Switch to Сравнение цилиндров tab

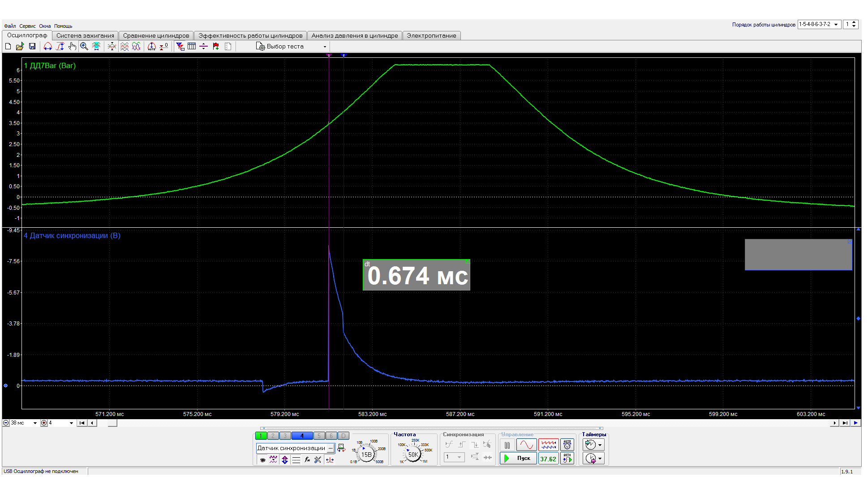point(156,35)
